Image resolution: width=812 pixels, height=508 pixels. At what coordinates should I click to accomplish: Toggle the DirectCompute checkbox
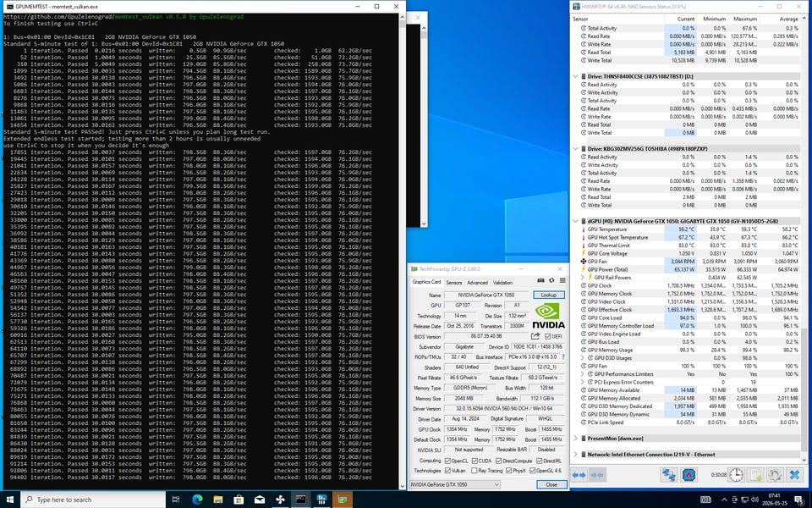(499, 461)
